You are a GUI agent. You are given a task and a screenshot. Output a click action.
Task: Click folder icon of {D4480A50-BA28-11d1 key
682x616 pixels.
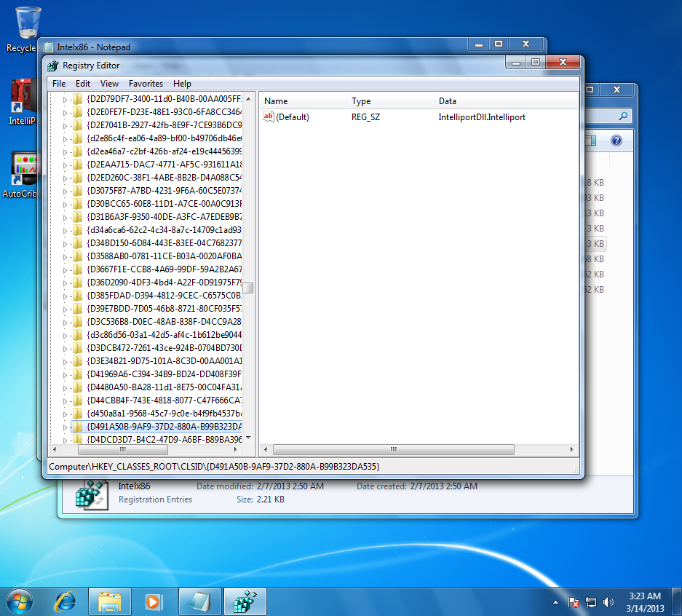pyautogui.click(x=77, y=387)
